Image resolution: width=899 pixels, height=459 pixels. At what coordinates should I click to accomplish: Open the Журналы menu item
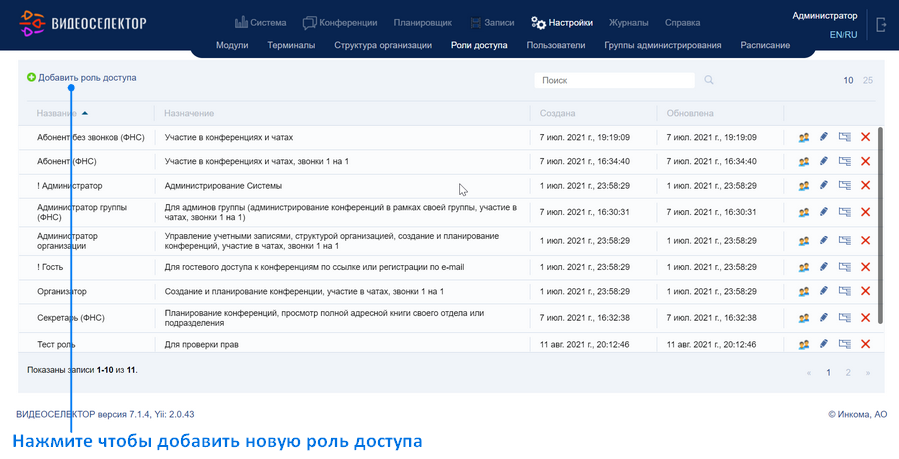tap(628, 23)
